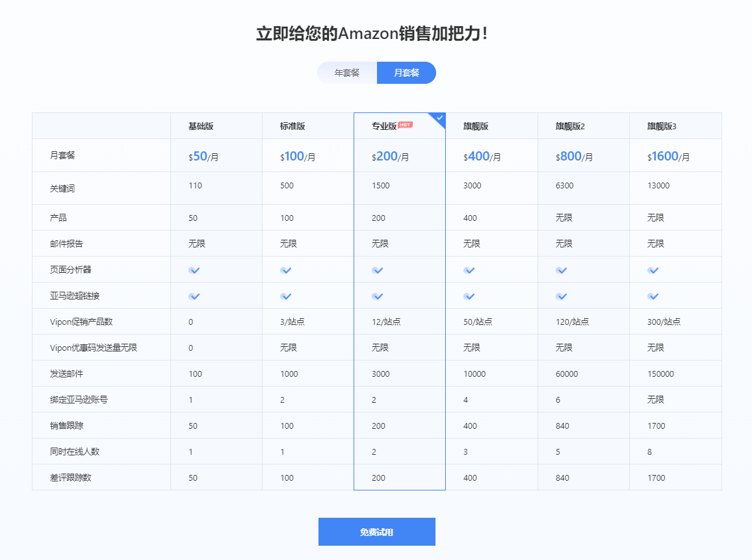Click the $200/月 price
752x560 pixels.
pyautogui.click(x=391, y=157)
